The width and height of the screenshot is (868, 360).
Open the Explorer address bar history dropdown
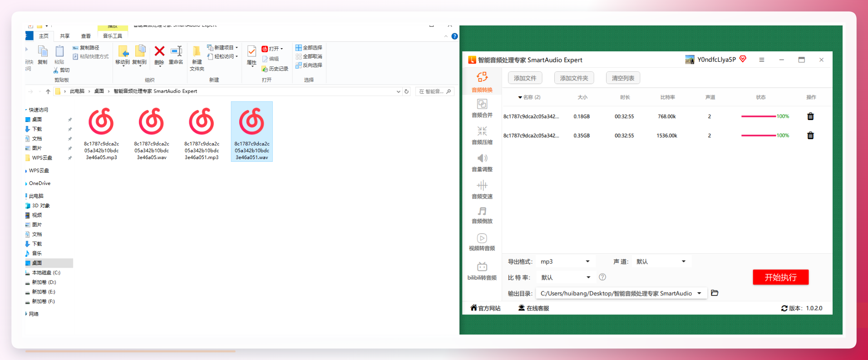pyautogui.click(x=398, y=91)
